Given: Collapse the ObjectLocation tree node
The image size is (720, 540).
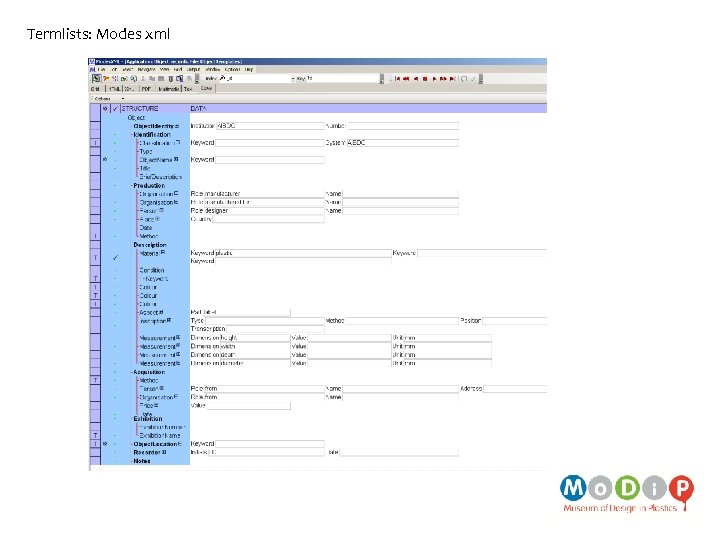Looking at the screenshot, I should click(132, 444).
